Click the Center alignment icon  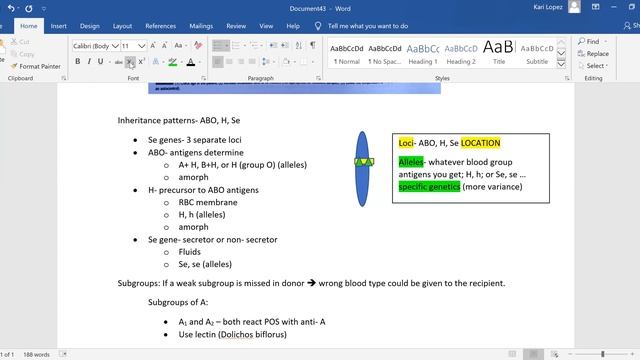pos(229,62)
